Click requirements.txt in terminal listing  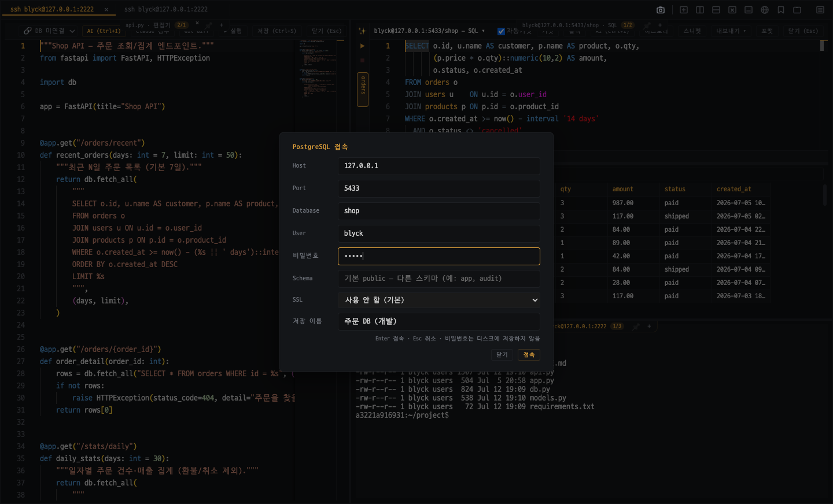coord(562,407)
